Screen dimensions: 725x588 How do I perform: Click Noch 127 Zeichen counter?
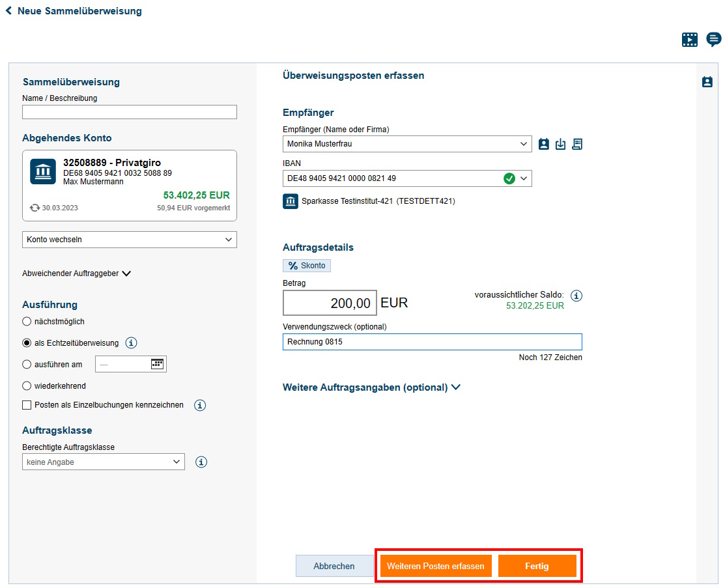coord(550,357)
